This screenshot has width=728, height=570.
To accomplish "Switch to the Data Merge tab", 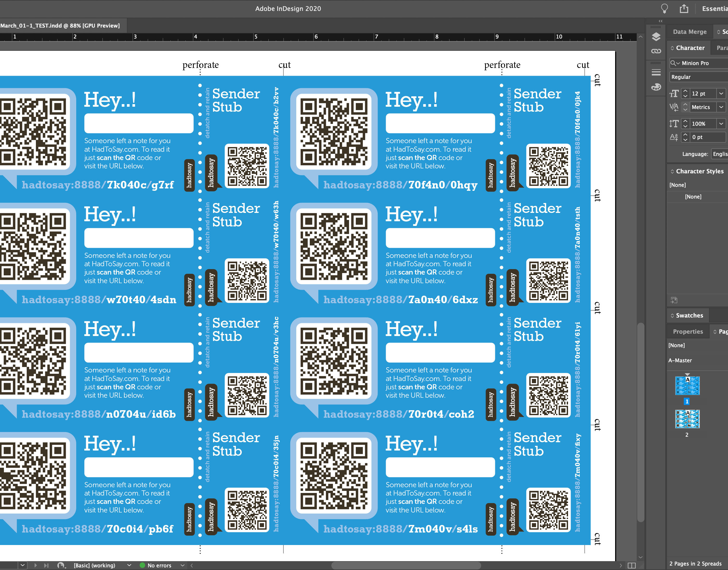I will (689, 32).
